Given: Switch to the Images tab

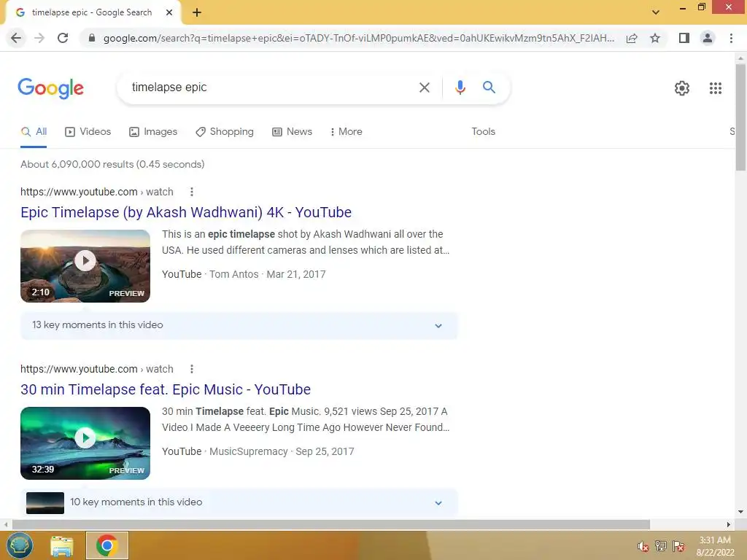Looking at the screenshot, I should point(153,132).
